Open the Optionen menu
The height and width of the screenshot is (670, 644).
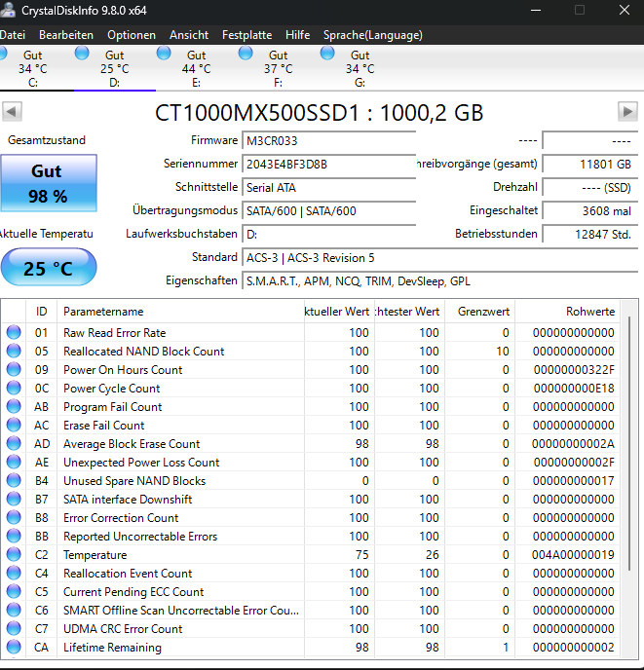(132, 35)
